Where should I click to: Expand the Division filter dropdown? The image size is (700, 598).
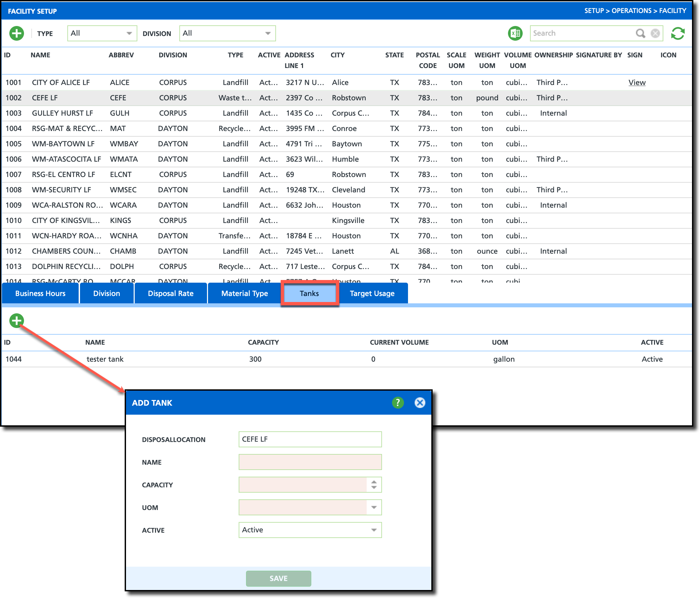pyautogui.click(x=268, y=33)
